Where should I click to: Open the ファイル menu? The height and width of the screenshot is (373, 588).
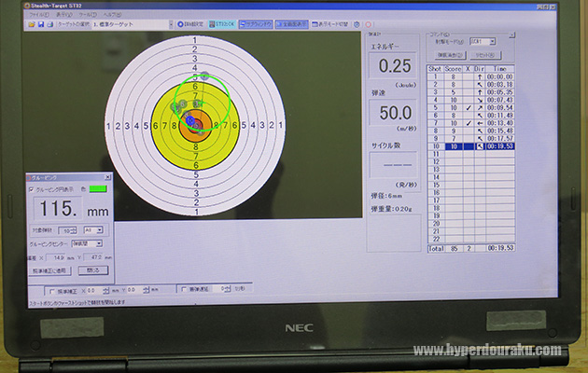coord(38,15)
